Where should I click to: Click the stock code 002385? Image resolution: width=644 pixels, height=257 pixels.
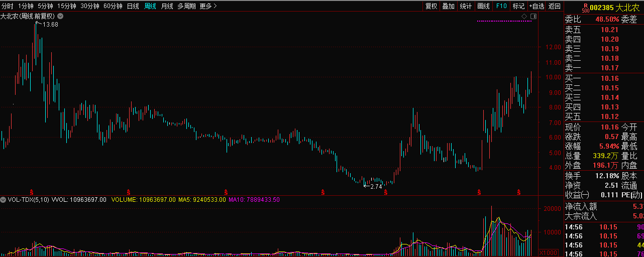(602, 8)
